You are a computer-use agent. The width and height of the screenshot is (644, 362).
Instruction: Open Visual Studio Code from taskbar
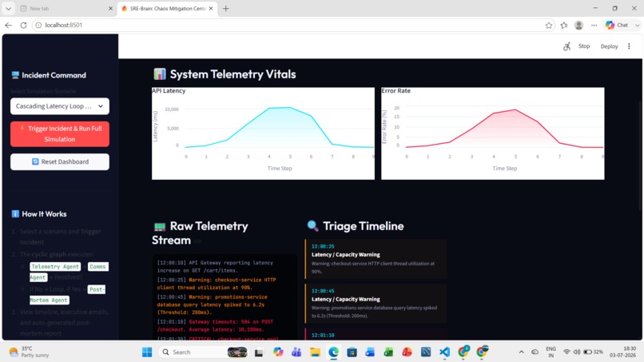[444, 352]
